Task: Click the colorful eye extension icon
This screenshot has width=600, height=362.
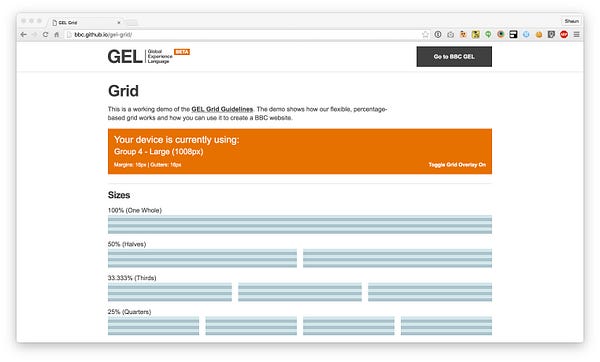Action: click(501, 34)
